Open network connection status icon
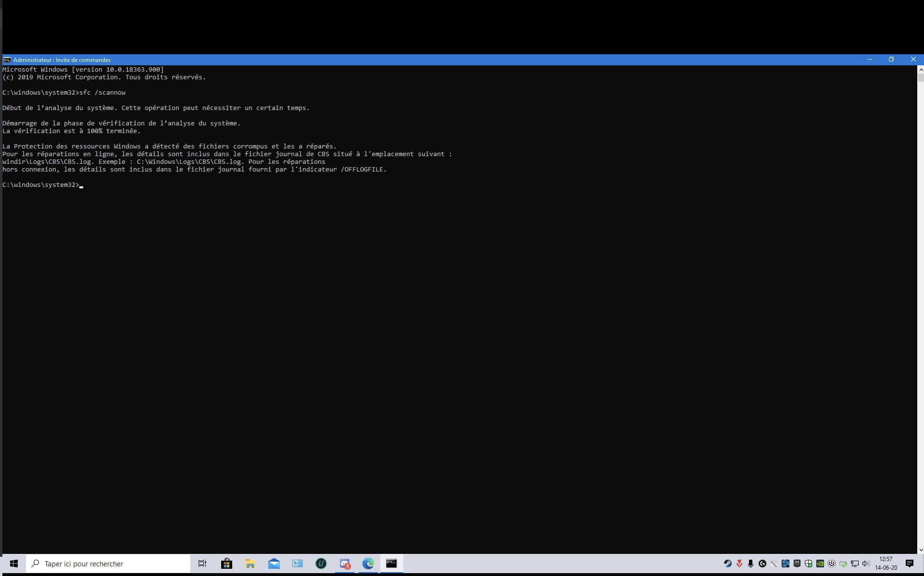The height and width of the screenshot is (576, 924). (x=855, y=564)
